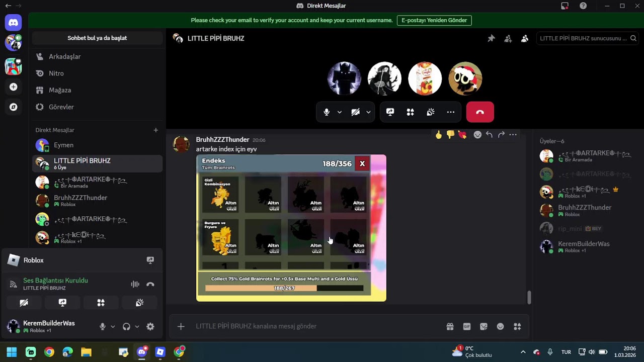Hang up with the red disconnect button
Image resolution: width=644 pixels, height=362 pixels.
click(480, 112)
